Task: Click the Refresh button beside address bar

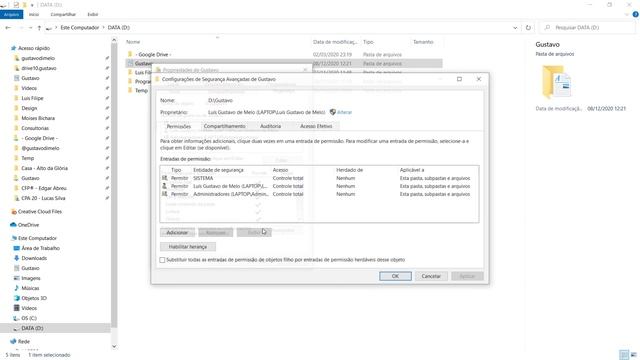Action: 528,28
